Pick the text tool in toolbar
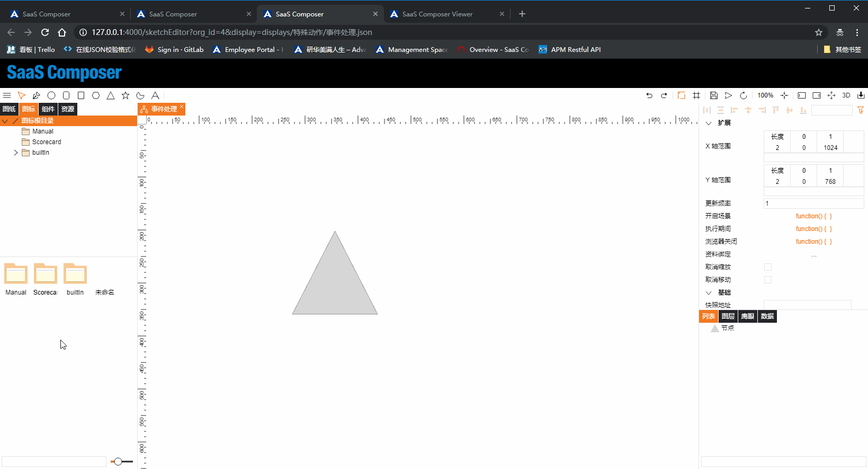Image resolution: width=868 pixels, height=469 pixels. click(155, 95)
